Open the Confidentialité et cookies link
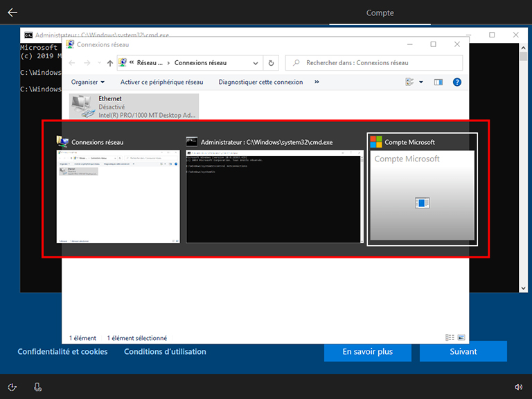 [x=62, y=351]
